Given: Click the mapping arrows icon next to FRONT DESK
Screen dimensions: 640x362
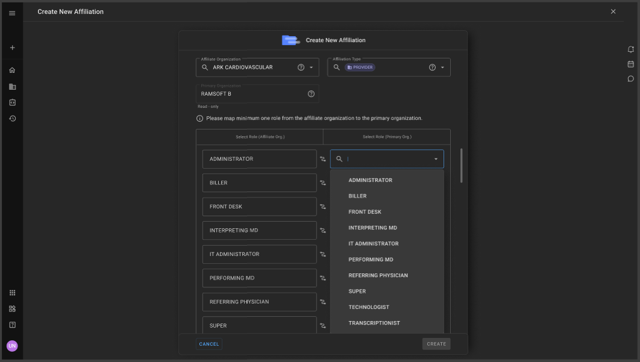Looking at the screenshot, I should (323, 207).
